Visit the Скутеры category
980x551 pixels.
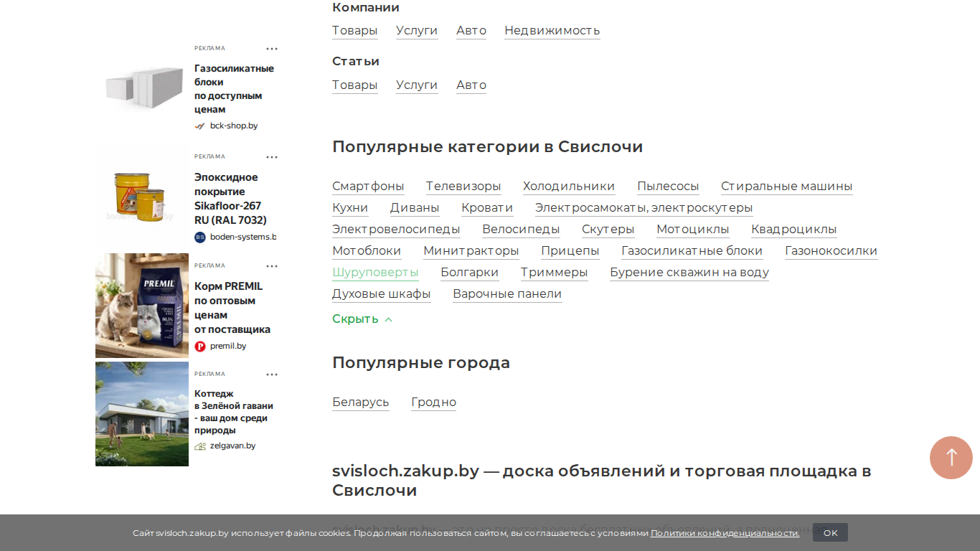608,230
